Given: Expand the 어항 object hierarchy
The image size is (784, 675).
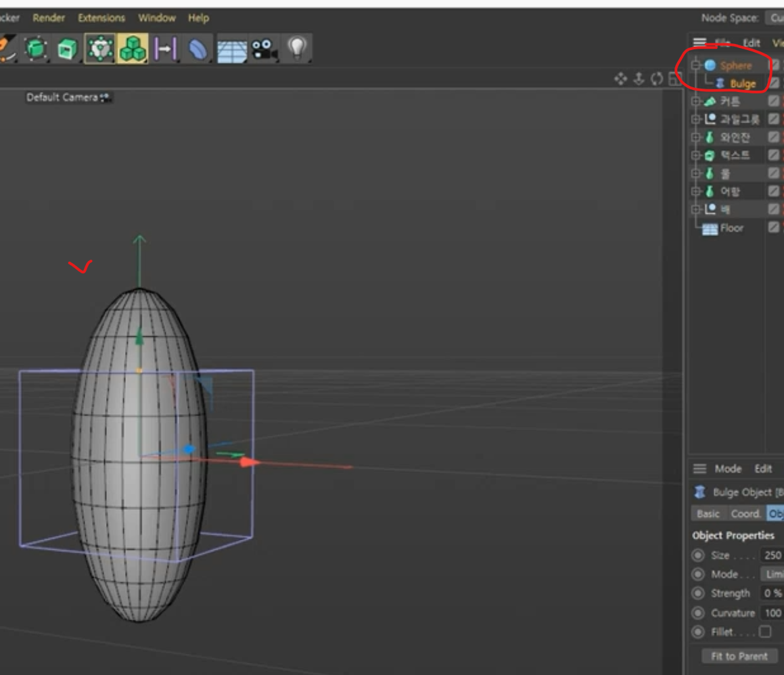Looking at the screenshot, I should point(695,191).
